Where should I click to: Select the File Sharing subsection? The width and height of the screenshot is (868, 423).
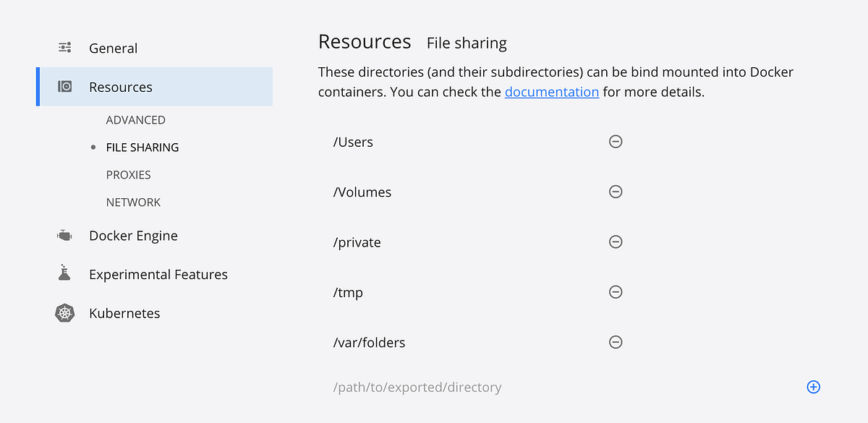coord(142,148)
